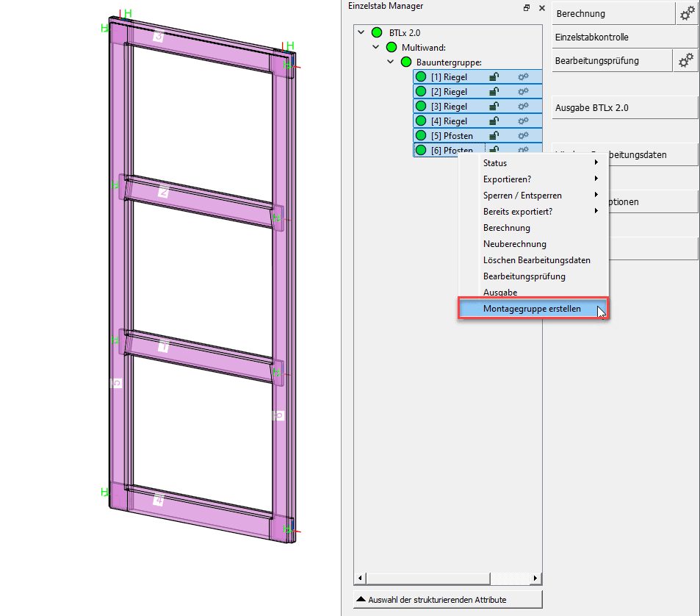Select Bearbeitungsprüfung in context menu
The height and width of the screenshot is (616, 700).
pos(533,276)
